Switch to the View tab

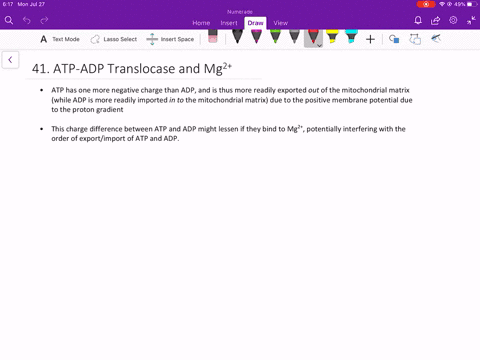coord(281,23)
